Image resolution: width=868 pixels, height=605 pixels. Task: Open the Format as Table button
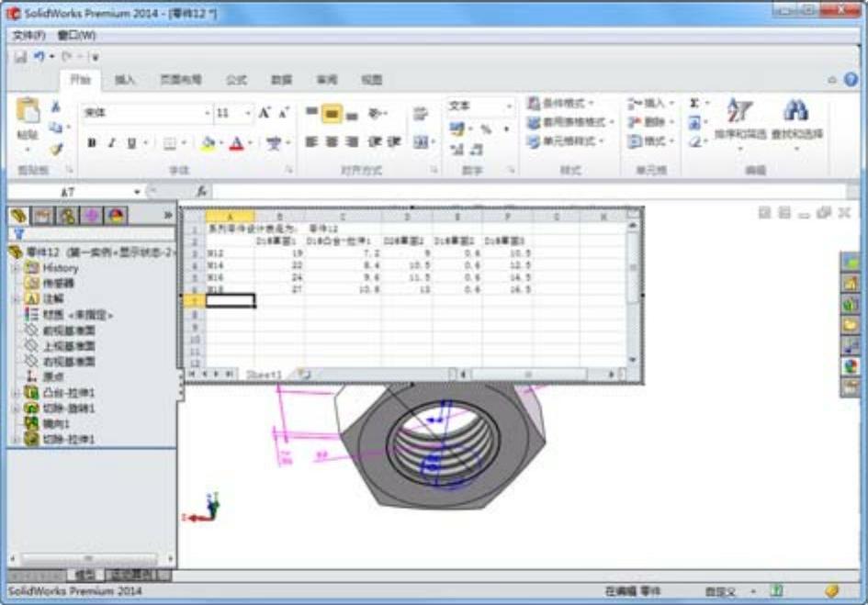(x=570, y=122)
